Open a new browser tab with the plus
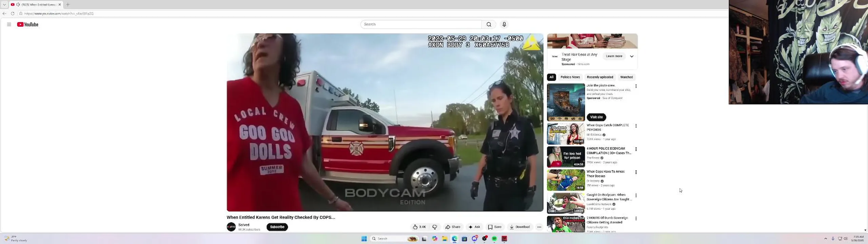The height and width of the screenshot is (244, 868). coord(68,4)
